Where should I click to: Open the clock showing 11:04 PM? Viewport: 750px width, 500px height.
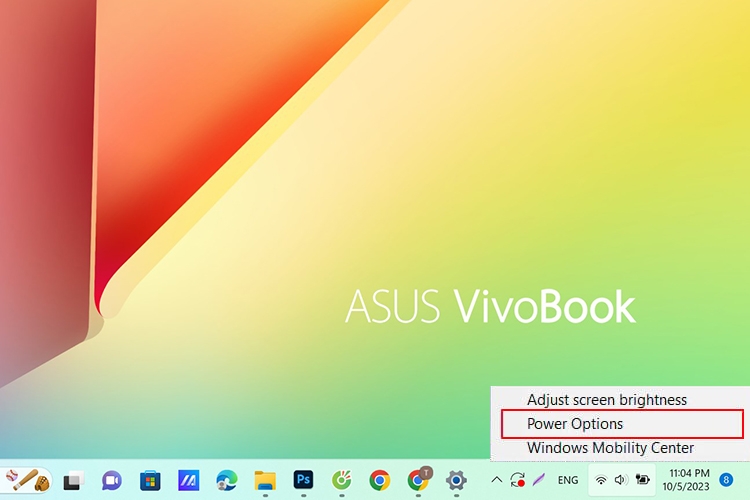(686, 480)
